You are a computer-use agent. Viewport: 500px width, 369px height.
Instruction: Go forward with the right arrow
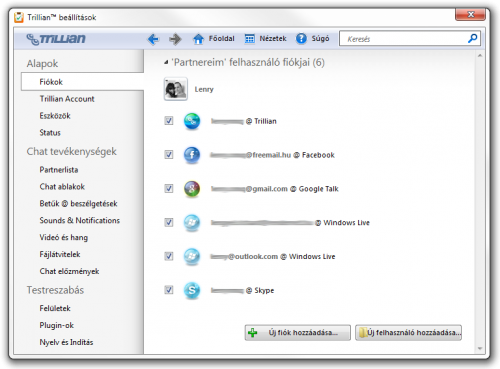pyautogui.click(x=175, y=39)
